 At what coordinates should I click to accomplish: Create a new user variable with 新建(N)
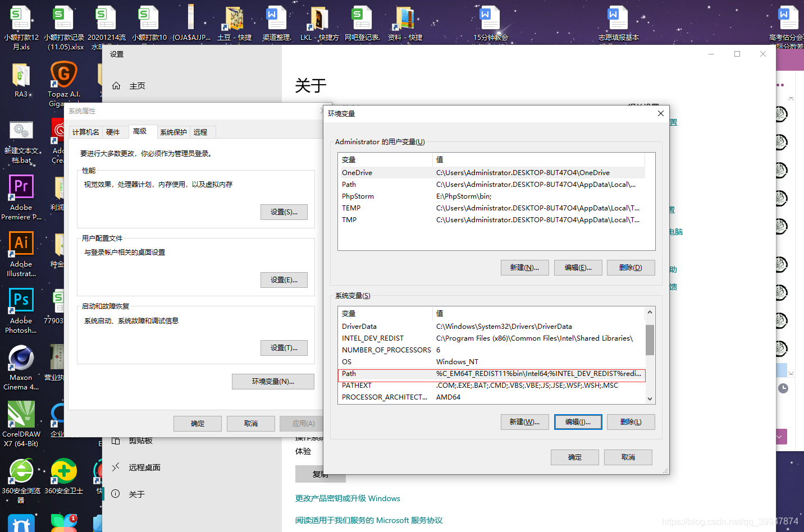524,268
